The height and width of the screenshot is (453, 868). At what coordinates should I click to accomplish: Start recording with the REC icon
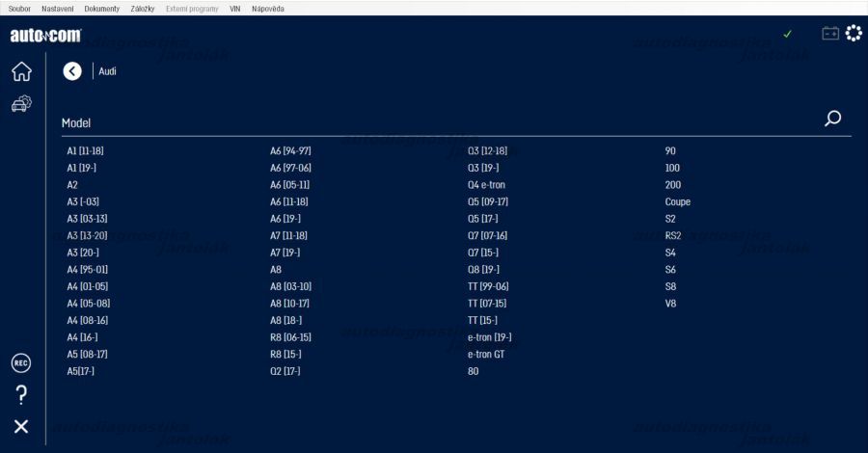[21, 362]
